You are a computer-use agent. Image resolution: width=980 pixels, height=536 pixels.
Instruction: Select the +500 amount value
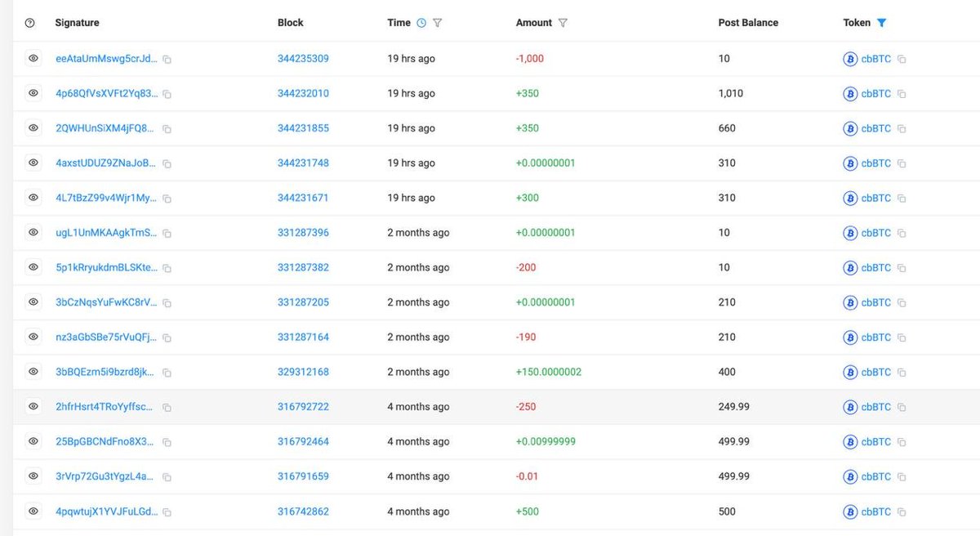[528, 511]
